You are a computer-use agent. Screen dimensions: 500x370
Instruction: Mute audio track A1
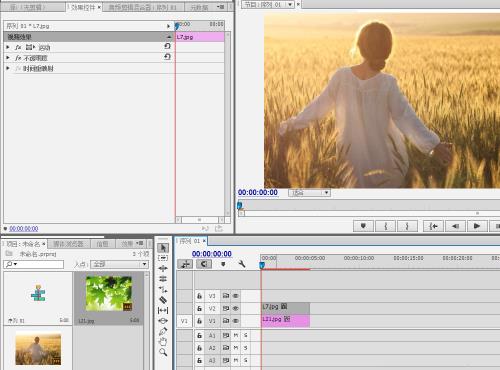(236, 335)
